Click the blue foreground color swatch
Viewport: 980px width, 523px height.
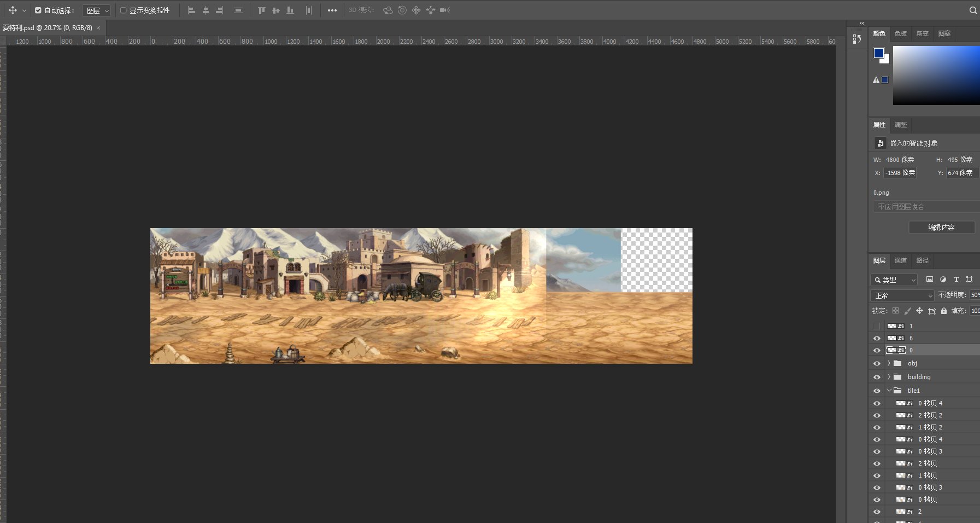(878, 53)
